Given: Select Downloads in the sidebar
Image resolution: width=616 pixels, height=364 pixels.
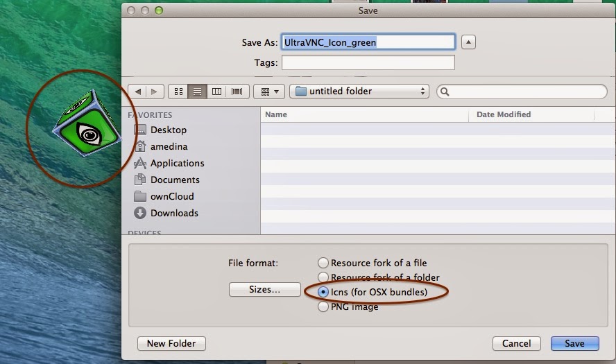Looking at the screenshot, I should (174, 213).
